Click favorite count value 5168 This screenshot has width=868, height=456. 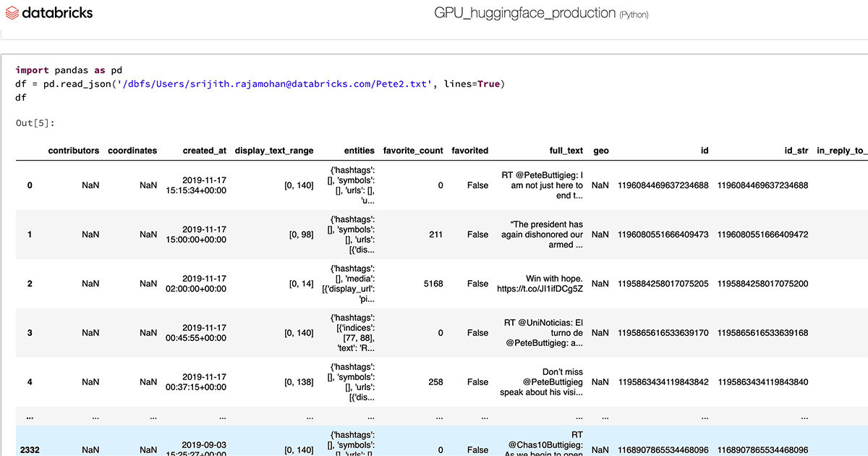click(x=433, y=284)
